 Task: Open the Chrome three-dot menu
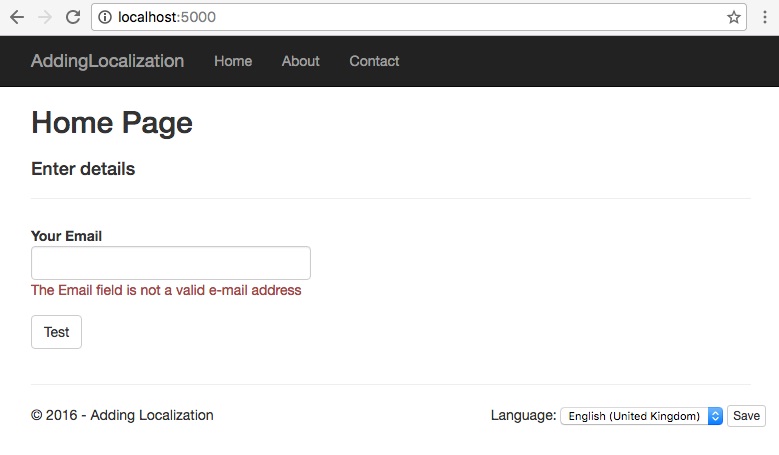(x=765, y=17)
